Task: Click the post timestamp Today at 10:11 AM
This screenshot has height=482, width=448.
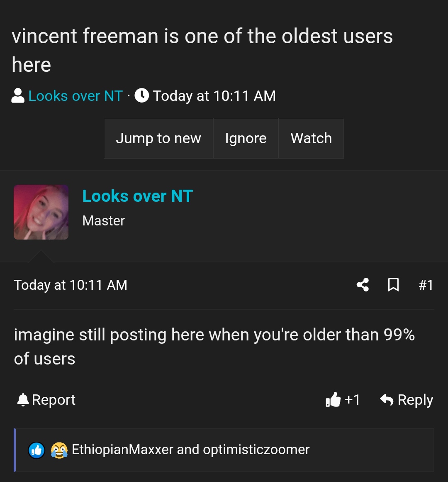Action: tap(71, 285)
